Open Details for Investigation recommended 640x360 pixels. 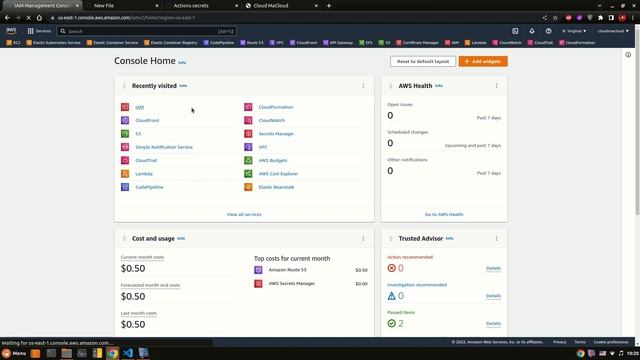point(493,296)
